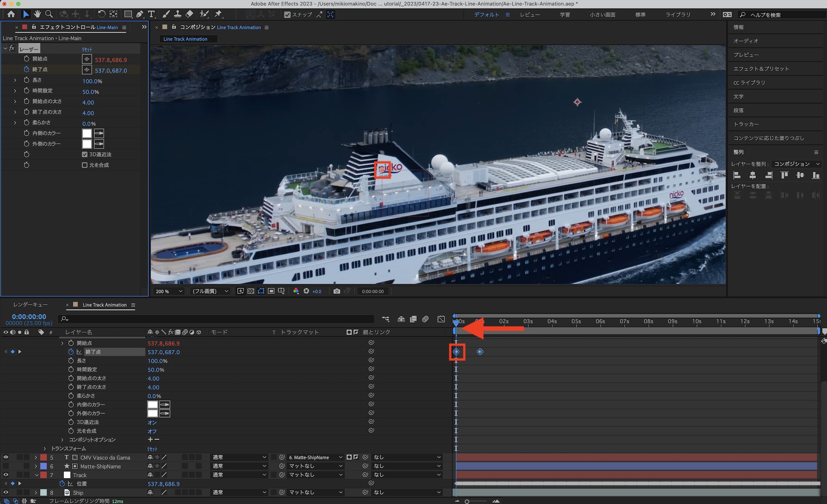Click 内側のカラー white color swatch

[x=87, y=133]
